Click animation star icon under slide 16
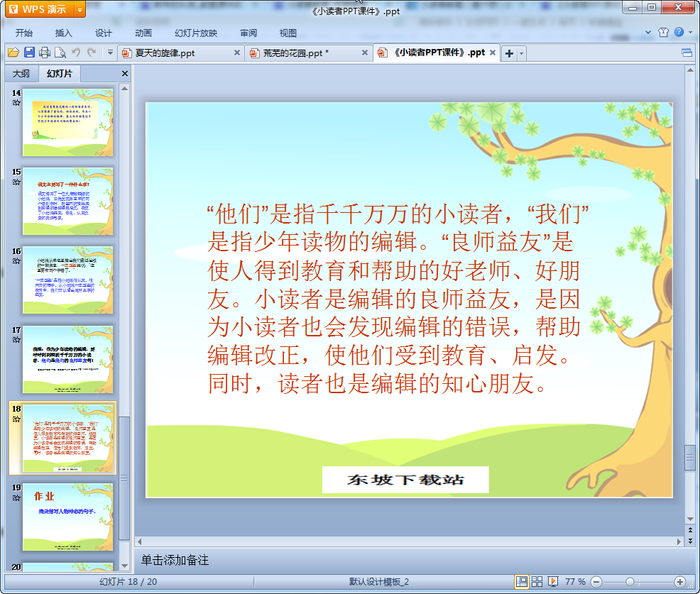 (x=16, y=261)
